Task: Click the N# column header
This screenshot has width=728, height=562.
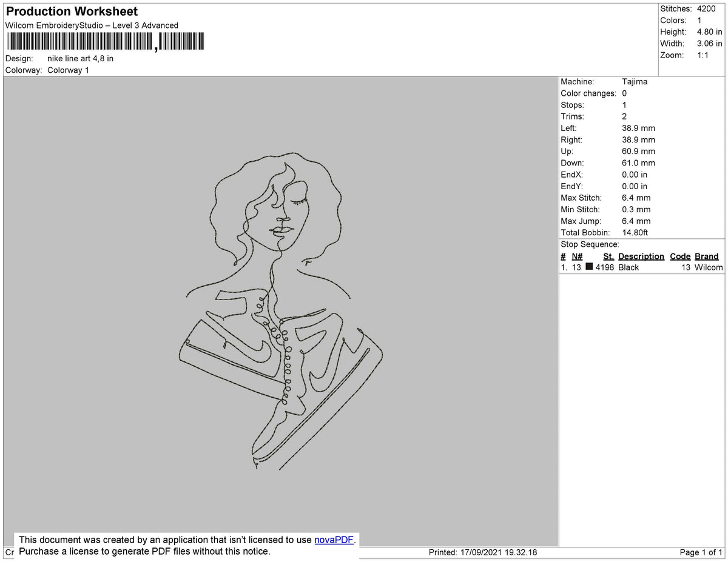Action: tap(576, 256)
